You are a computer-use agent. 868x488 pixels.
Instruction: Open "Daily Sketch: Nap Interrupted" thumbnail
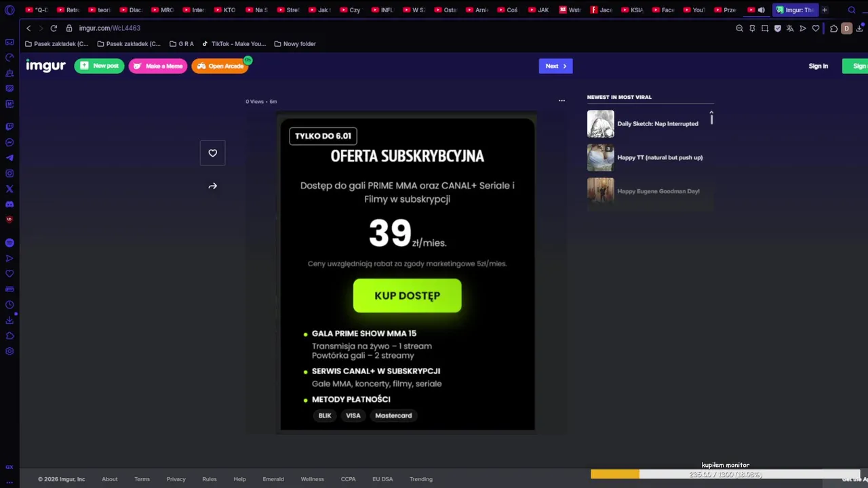point(600,123)
